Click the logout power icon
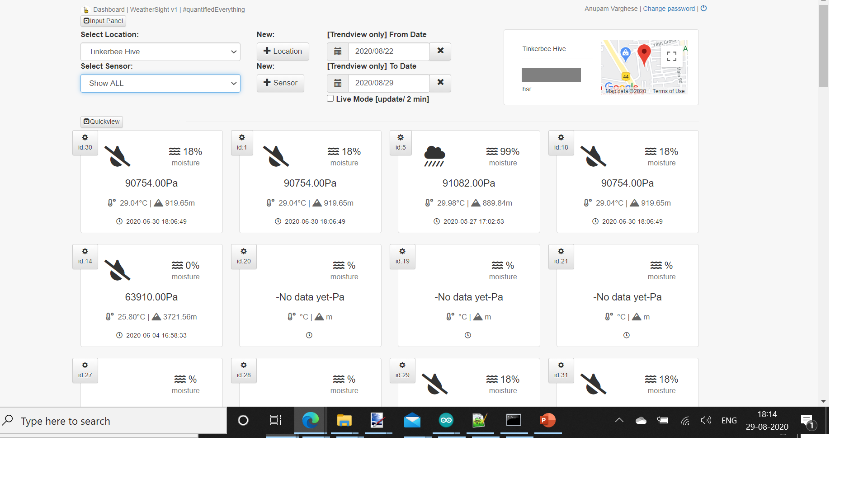This screenshot has width=868, height=488. point(704,9)
